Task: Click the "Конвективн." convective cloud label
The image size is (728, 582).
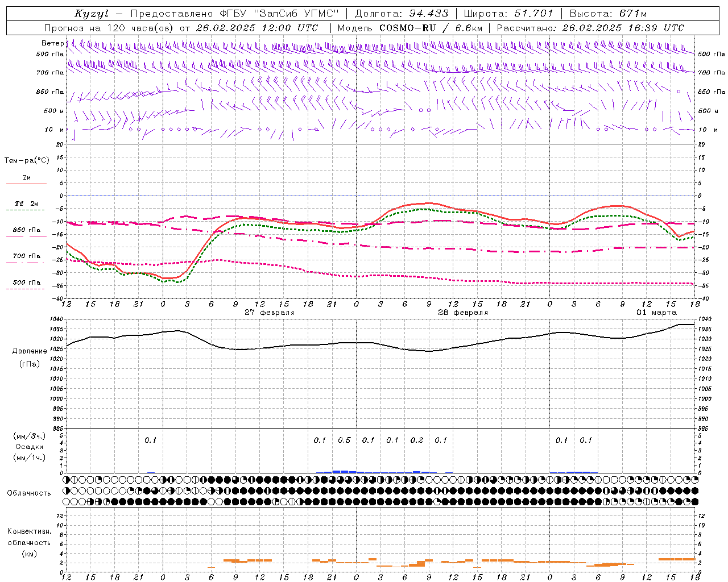Action: coord(29,531)
